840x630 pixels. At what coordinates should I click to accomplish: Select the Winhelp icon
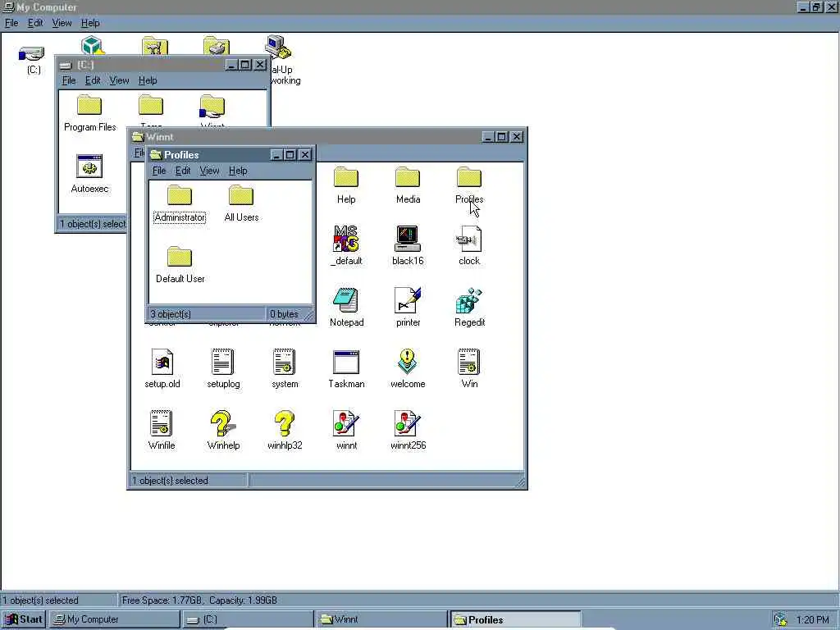pos(223,431)
